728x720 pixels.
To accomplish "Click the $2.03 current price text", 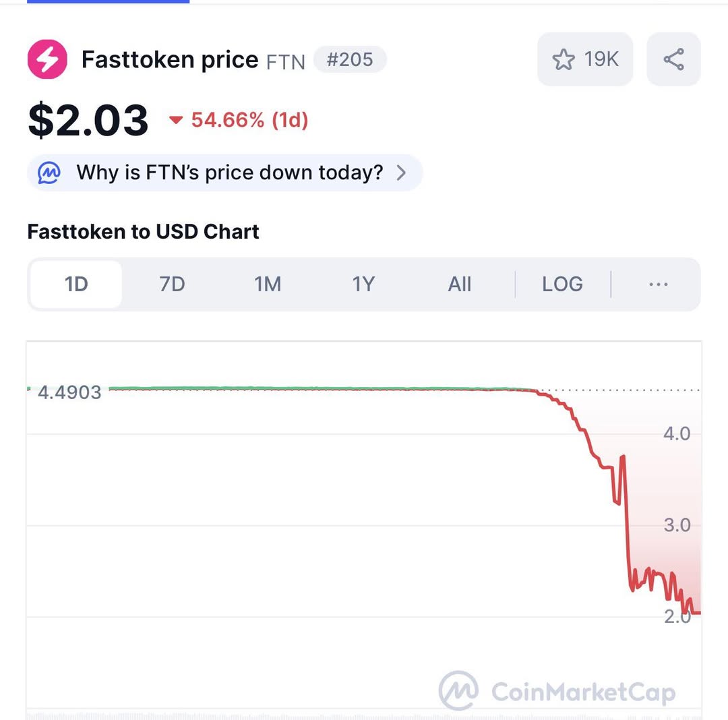I will (x=88, y=120).
